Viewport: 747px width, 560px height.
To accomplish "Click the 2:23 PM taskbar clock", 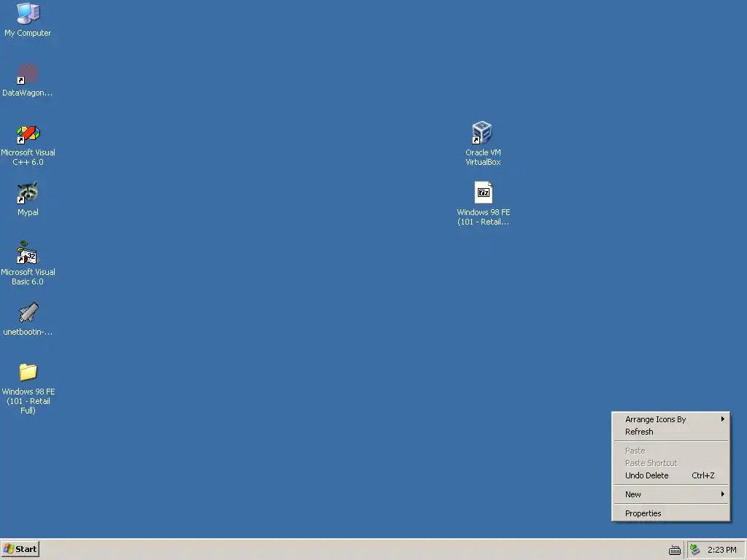I will pos(721,550).
